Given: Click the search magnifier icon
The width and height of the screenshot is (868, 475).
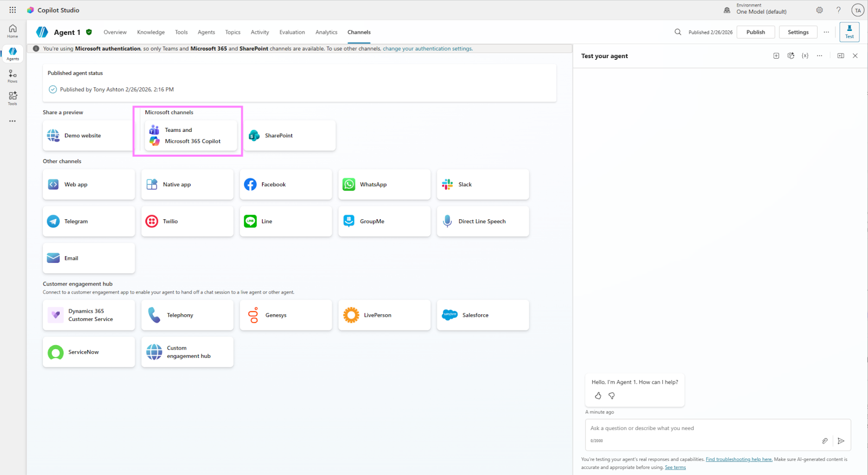Looking at the screenshot, I should click(678, 32).
